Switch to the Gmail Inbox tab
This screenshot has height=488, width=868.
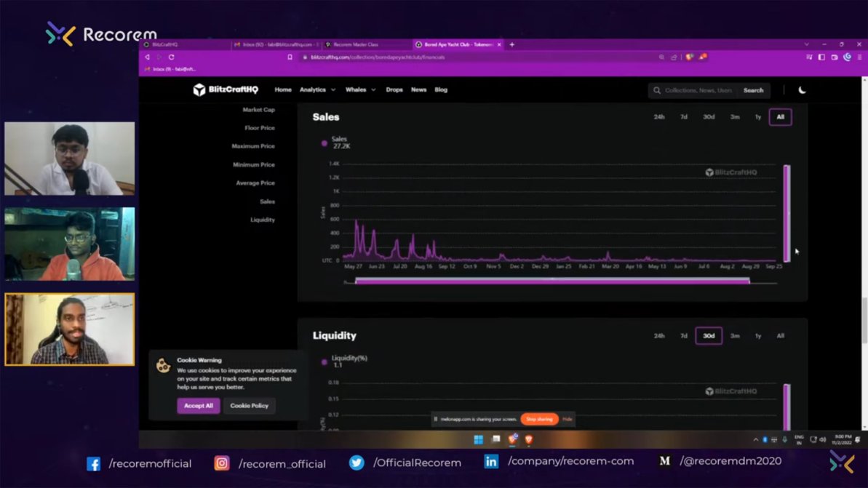[x=276, y=44]
